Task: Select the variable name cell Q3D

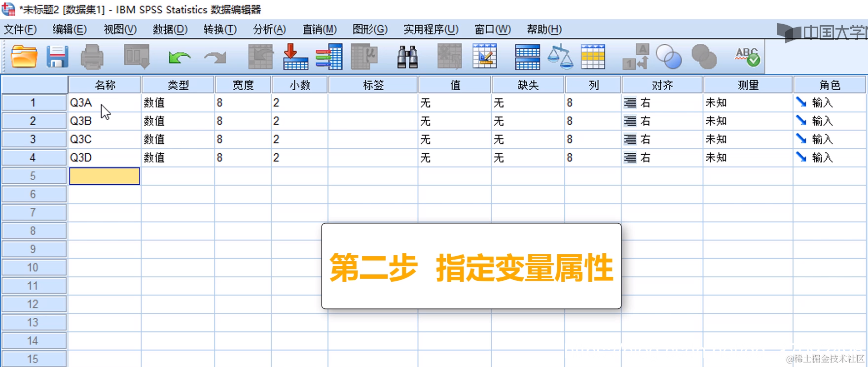Action: (x=105, y=158)
